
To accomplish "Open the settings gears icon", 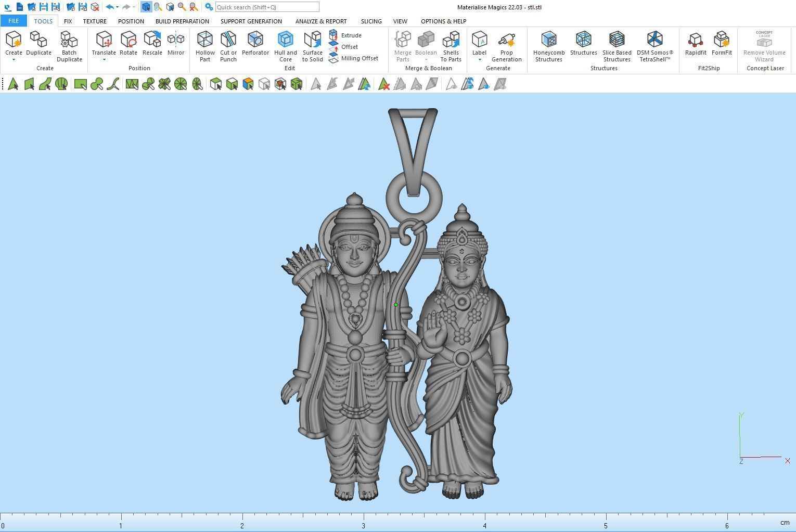I will click(209, 7).
